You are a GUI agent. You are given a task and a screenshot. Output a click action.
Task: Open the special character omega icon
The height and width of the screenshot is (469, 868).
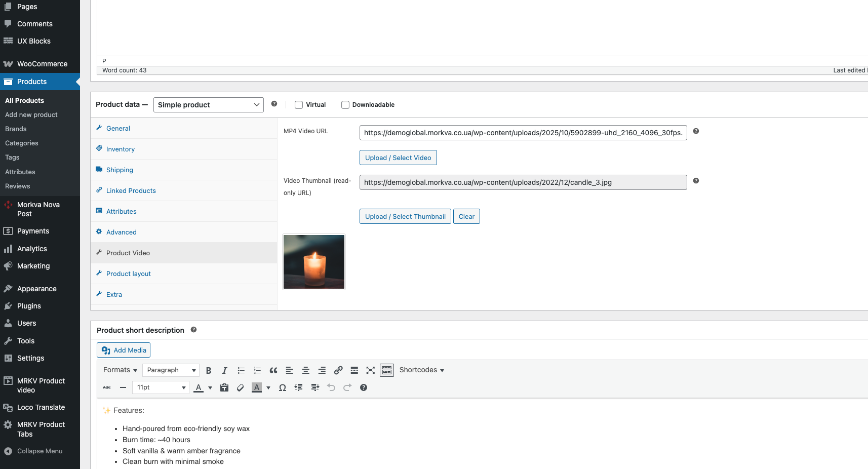pos(283,387)
